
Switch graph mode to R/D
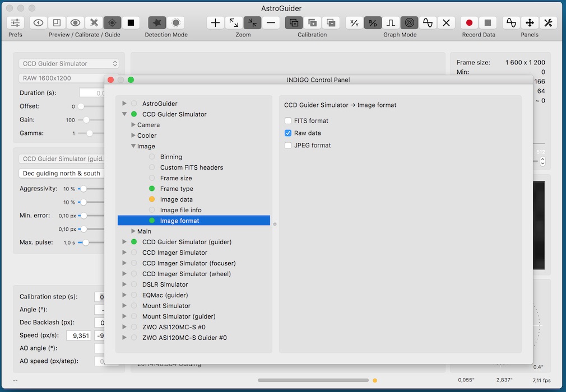click(x=373, y=23)
